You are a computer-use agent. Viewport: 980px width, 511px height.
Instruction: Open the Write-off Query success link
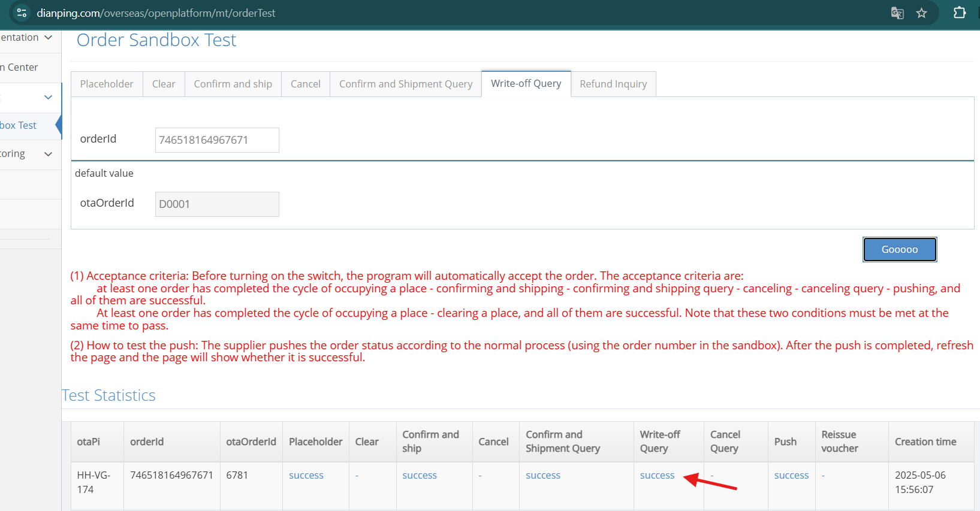[x=657, y=475]
